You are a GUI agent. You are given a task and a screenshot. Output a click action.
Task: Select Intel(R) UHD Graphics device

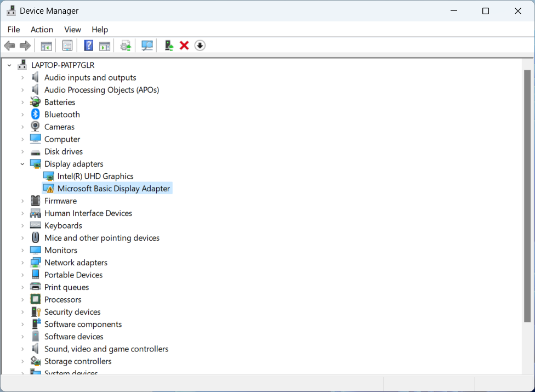coord(95,177)
